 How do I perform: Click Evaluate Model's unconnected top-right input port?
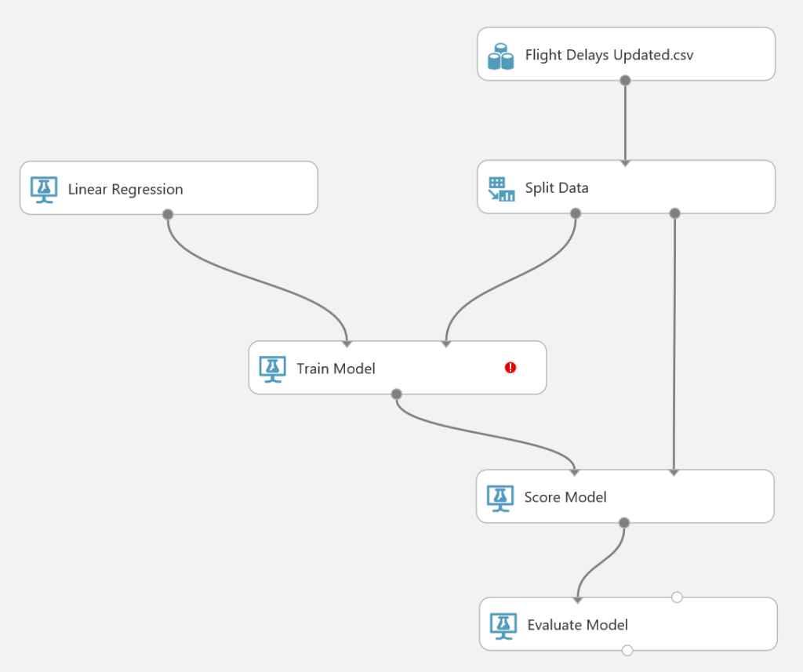pyautogui.click(x=678, y=598)
